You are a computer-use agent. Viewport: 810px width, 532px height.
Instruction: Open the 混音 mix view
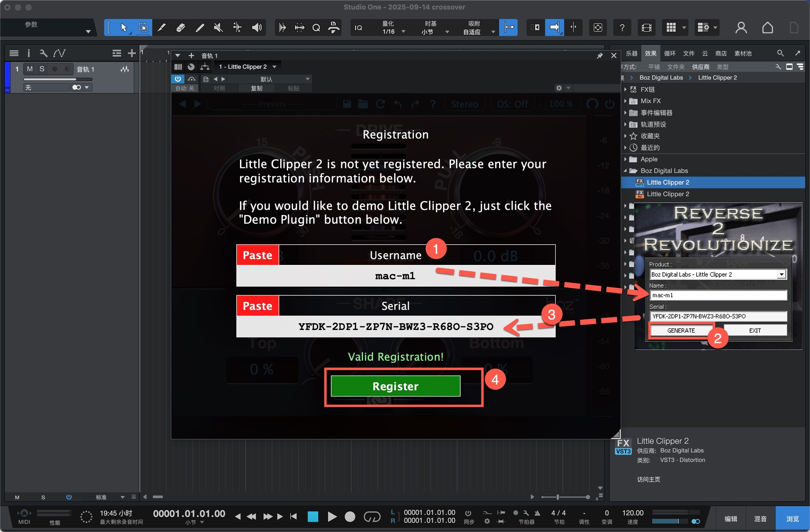[x=760, y=519]
